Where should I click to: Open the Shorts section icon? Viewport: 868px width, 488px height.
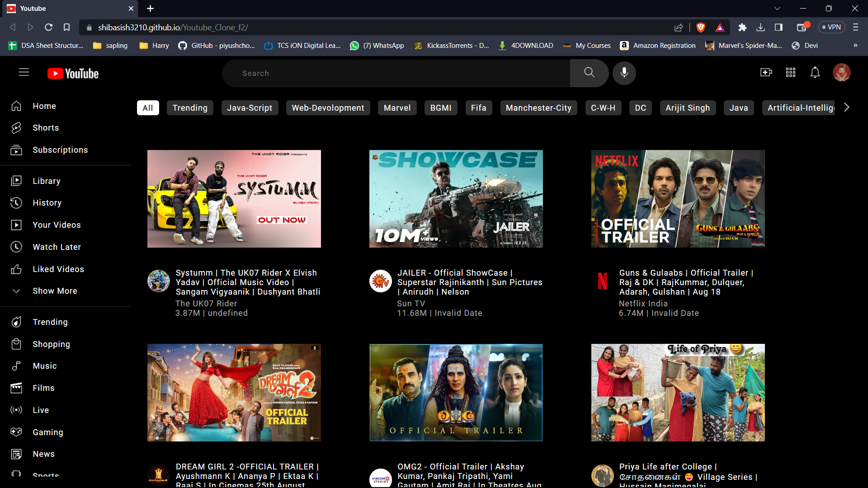[x=16, y=128]
